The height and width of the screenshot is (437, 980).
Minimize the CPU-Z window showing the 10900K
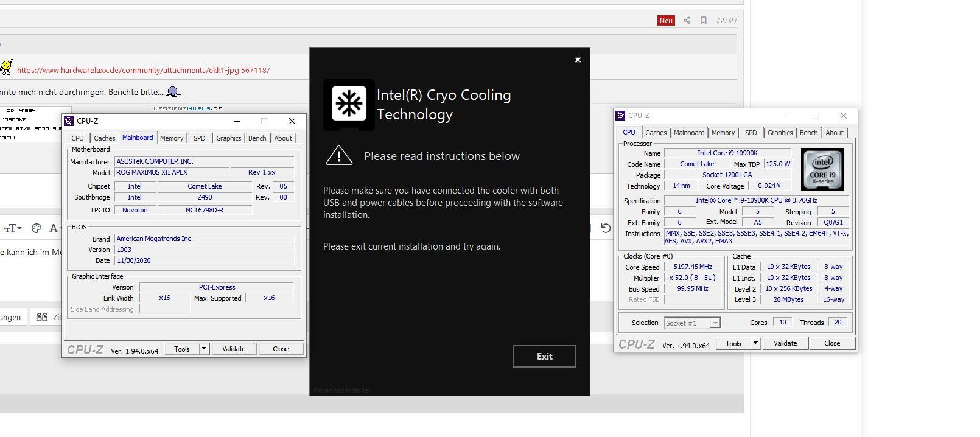(x=788, y=116)
